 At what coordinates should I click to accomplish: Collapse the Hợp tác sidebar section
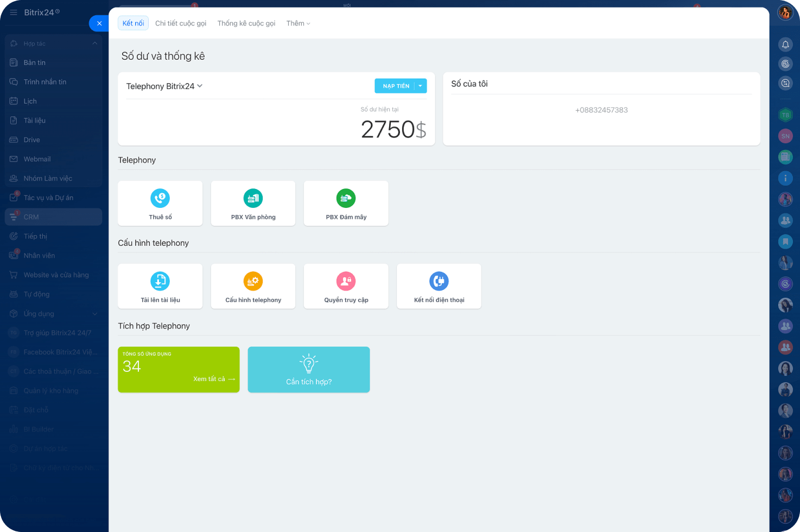coord(94,43)
